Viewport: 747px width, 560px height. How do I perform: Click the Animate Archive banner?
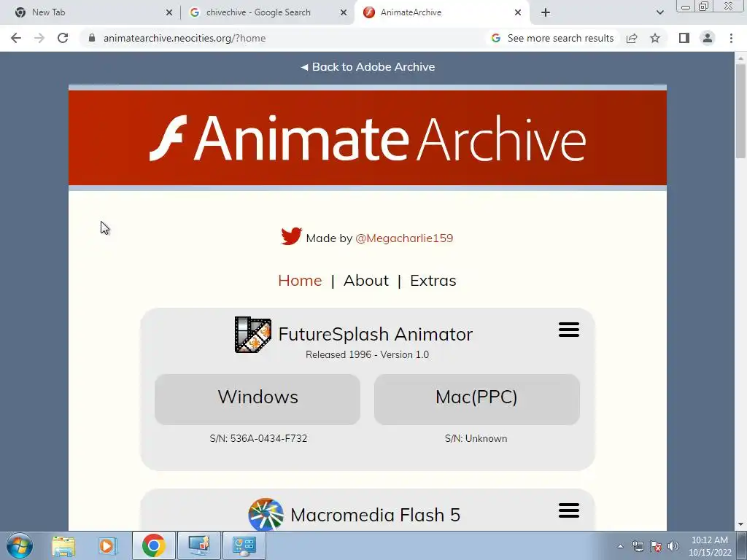(368, 138)
